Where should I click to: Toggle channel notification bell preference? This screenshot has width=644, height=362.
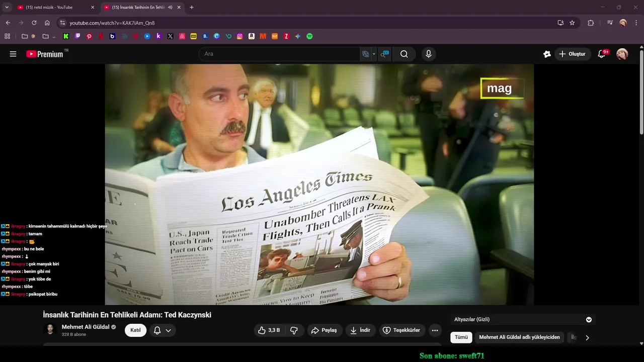click(x=157, y=330)
